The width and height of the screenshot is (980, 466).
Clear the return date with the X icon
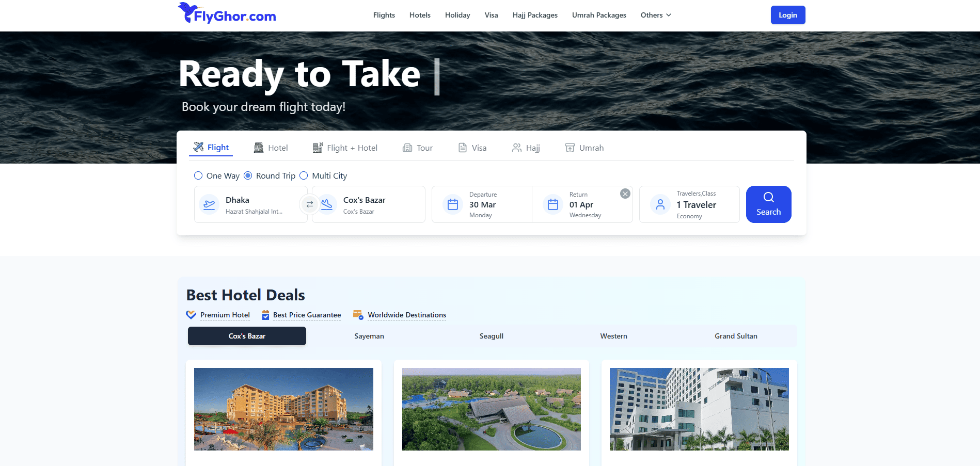(625, 194)
